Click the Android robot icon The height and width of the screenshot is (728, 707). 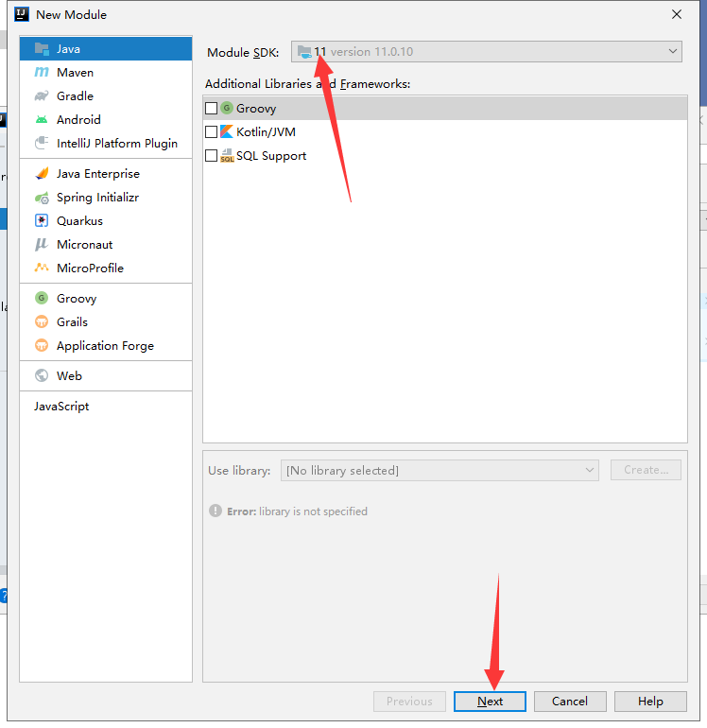(42, 120)
